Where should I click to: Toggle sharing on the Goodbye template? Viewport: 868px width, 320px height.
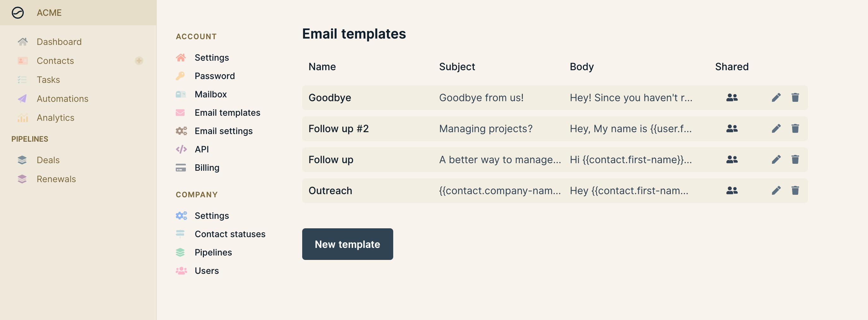pyautogui.click(x=732, y=97)
